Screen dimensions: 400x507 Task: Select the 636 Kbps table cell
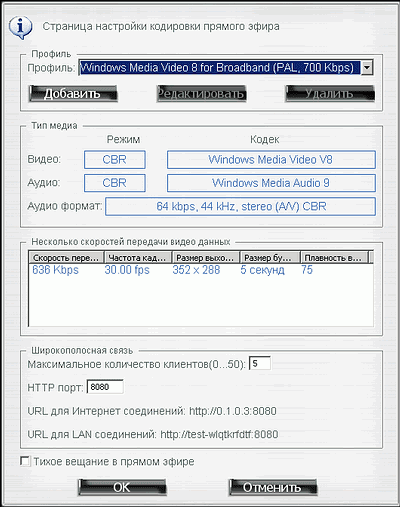pos(55,270)
